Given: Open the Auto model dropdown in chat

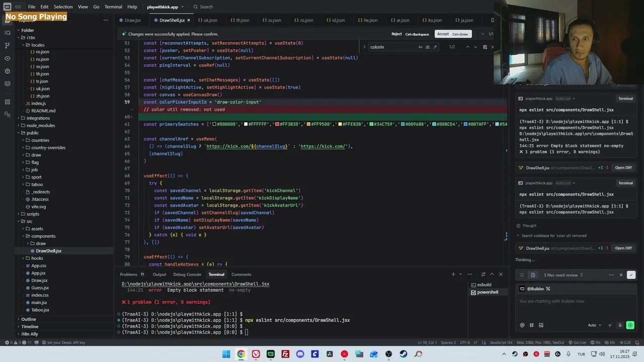Looking at the screenshot, I should point(594,325).
